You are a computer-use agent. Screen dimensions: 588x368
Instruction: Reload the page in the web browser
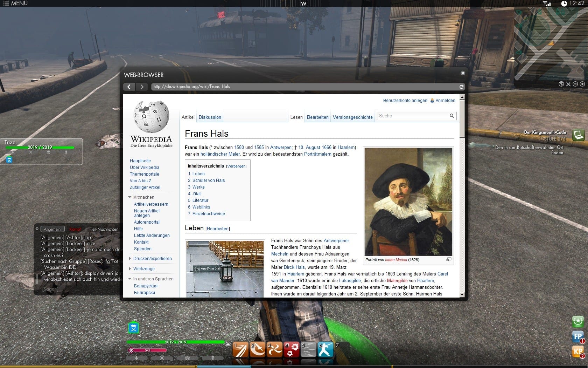click(x=461, y=87)
